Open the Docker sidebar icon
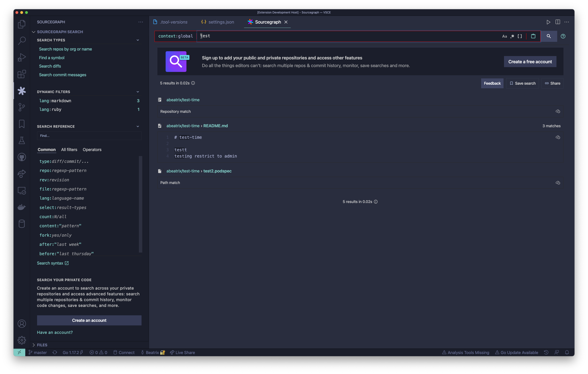The image size is (588, 374). pos(21,207)
